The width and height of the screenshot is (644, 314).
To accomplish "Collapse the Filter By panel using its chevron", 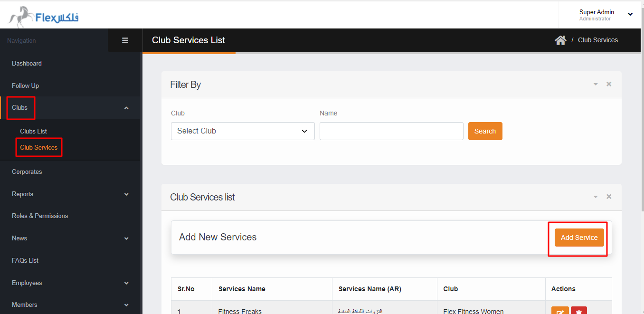I will [595, 84].
